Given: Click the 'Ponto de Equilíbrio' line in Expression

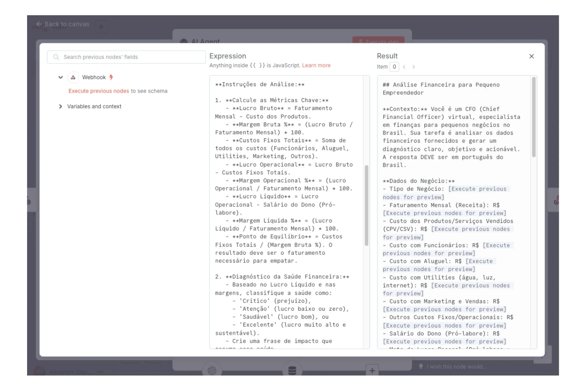Looking at the screenshot, I should point(284,237).
